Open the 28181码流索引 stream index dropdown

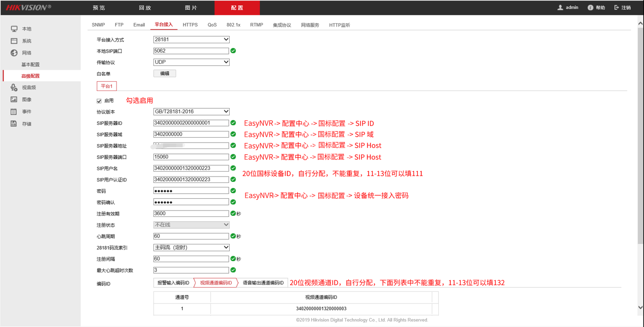coord(191,247)
